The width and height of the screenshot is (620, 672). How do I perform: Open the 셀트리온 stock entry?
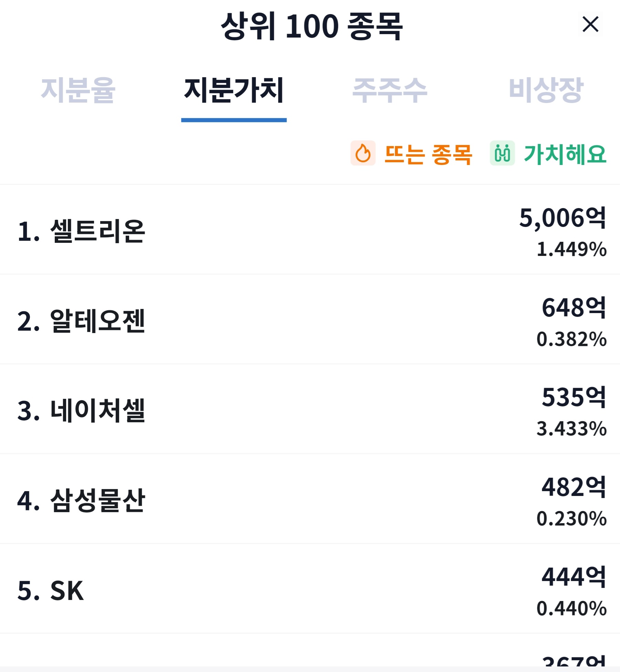click(x=310, y=230)
